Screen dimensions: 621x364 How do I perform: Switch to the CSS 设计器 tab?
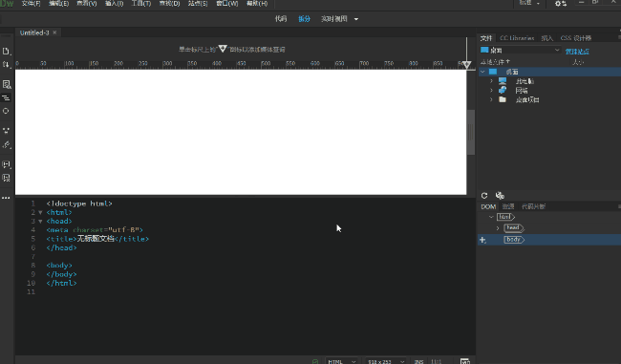tap(576, 38)
